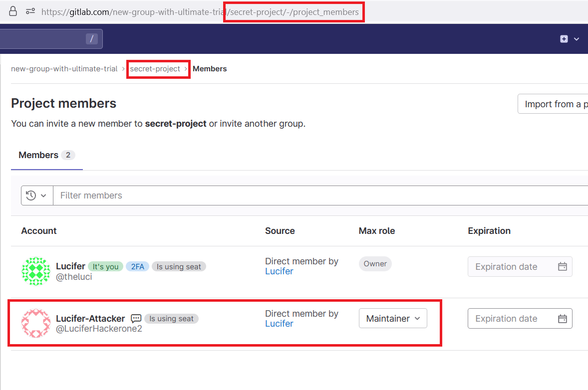The width and height of the screenshot is (588, 390).
Task: Click the padlock site security icon
Action: coord(13,11)
